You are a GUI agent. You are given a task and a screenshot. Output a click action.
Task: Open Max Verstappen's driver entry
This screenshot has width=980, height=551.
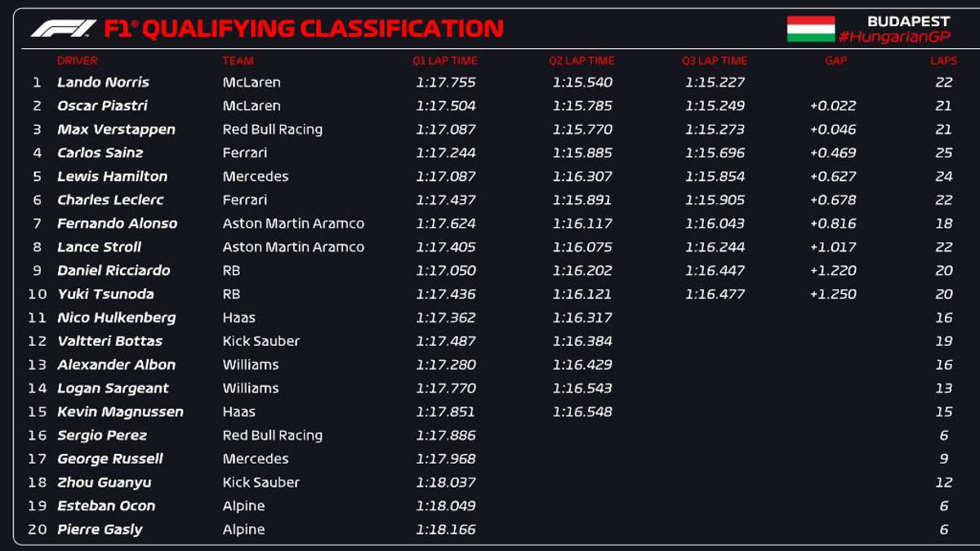point(116,130)
